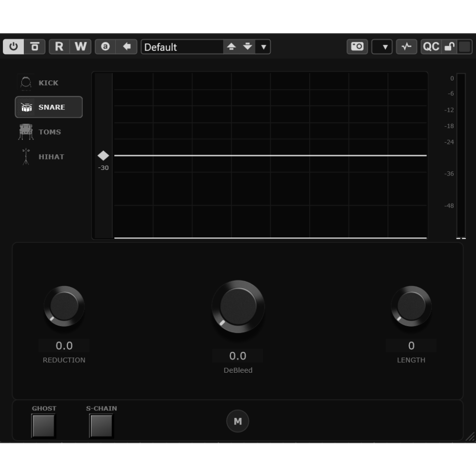Load previous preset with up arrow
The height and width of the screenshot is (476, 476).
[231, 47]
